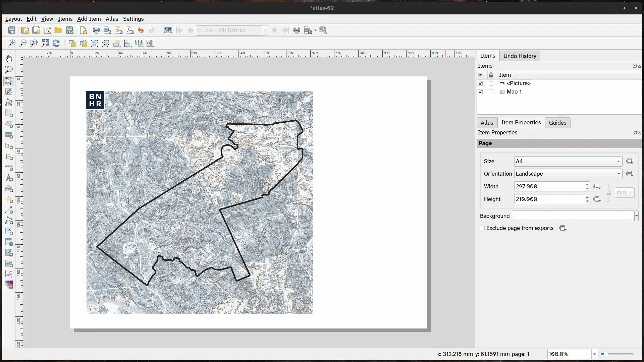The image size is (644, 362).
Task: Open the Atlas menu
Action: (112, 19)
